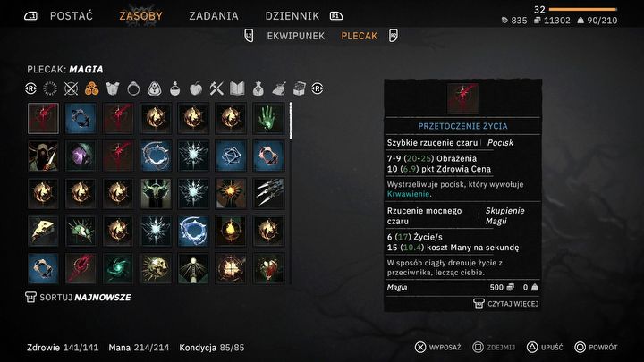Filter backpack by crossed swords weapons category
Image resolution: width=644 pixels, height=362 pixels.
(x=71, y=88)
